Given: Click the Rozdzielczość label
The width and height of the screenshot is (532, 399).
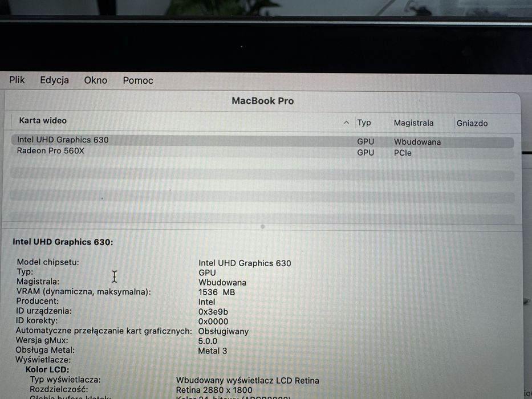Looking at the screenshot, I should [x=59, y=389].
